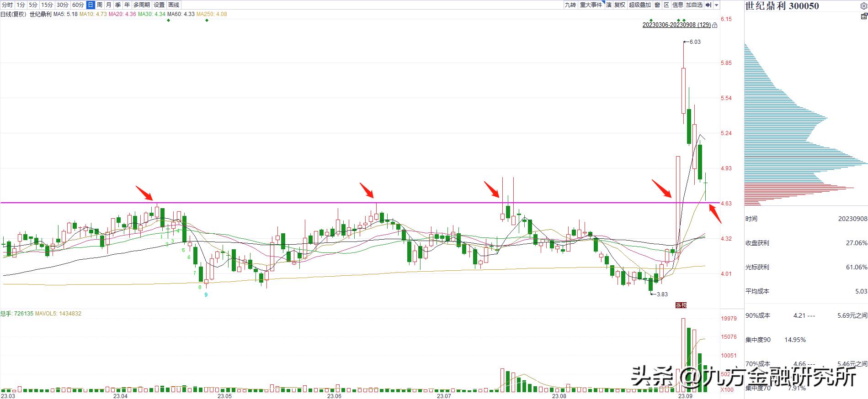This screenshot has width=868, height=399.
Task: Click the 日线(复权) chart type label
Action: (x=14, y=14)
